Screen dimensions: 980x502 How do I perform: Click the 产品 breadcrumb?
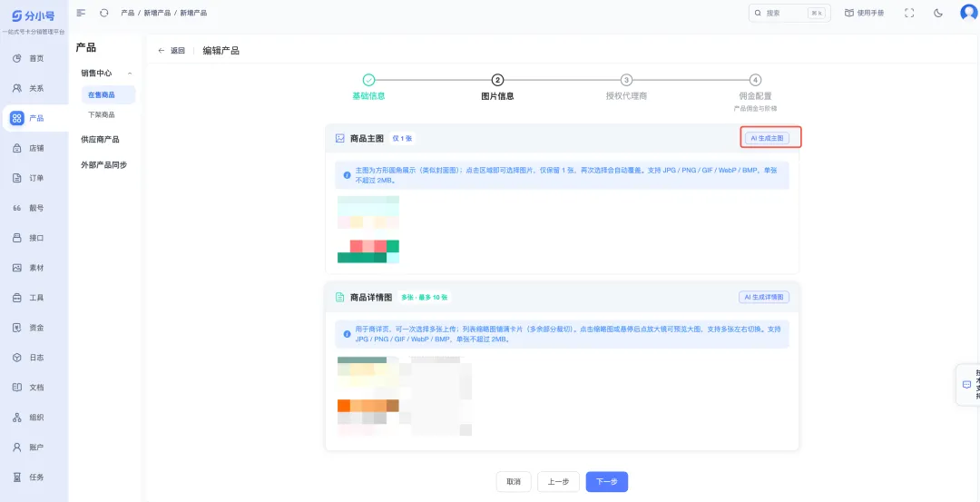[x=128, y=13]
